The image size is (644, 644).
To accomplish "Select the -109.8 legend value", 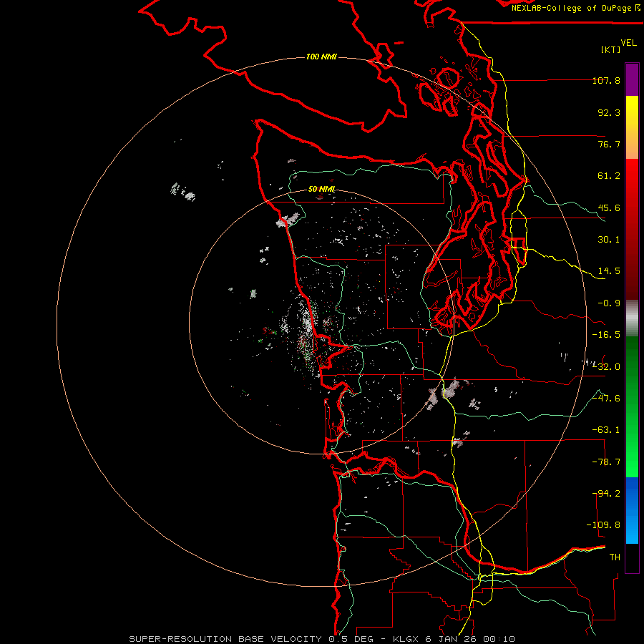I will [603, 525].
